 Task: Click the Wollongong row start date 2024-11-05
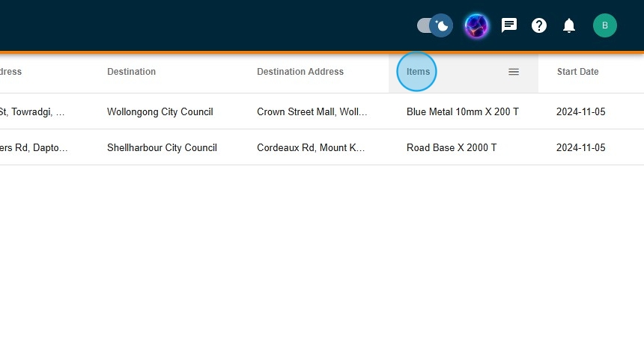(x=580, y=111)
